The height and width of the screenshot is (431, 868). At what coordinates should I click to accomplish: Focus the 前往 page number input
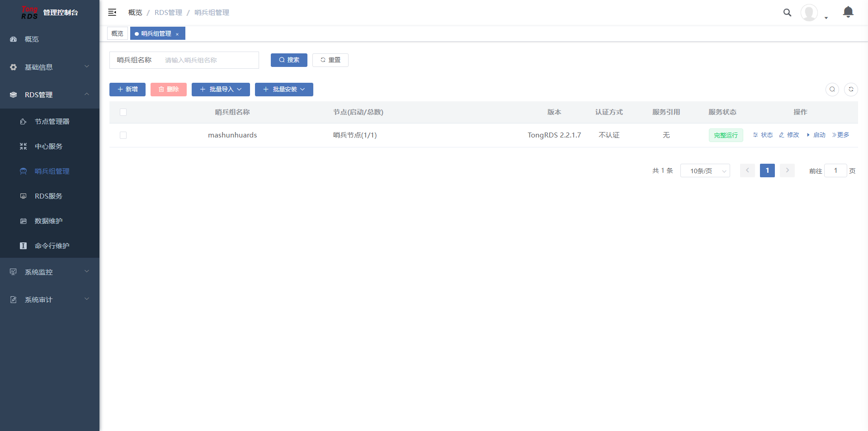pyautogui.click(x=835, y=171)
